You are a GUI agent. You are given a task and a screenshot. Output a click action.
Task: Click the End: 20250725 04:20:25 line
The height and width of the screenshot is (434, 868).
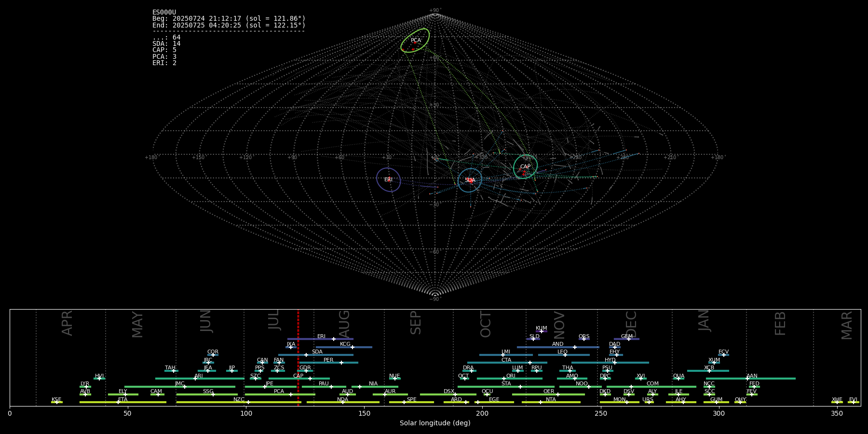(x=229, y=25)
